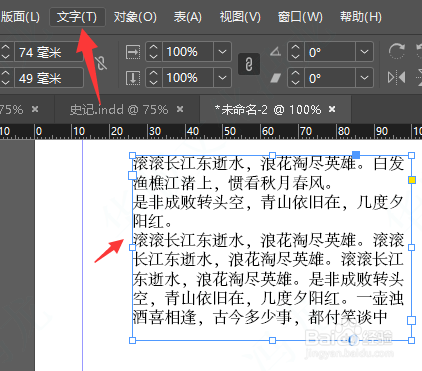Expand the rotation angle dropdown

pos(364,52)
